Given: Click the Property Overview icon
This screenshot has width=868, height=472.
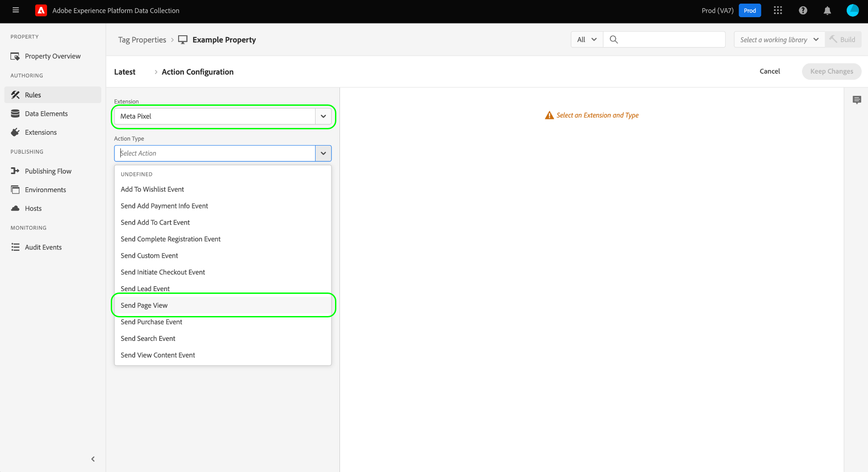Looking at the screenshot, I should 15,56.
